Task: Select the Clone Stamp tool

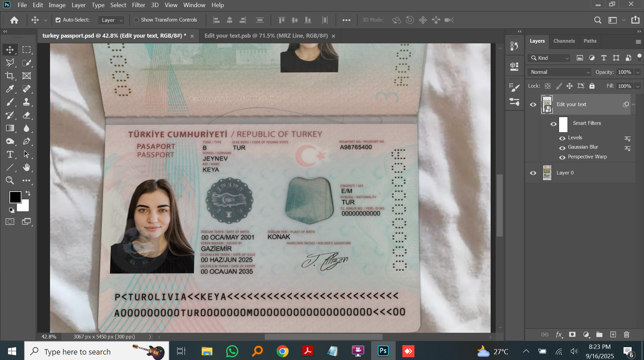Action: click(x=27, y=102)
